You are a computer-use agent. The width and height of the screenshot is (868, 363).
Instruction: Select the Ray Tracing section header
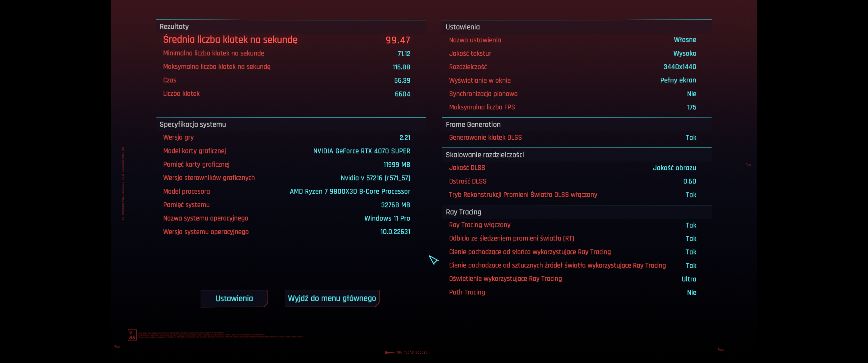[463, 212]
